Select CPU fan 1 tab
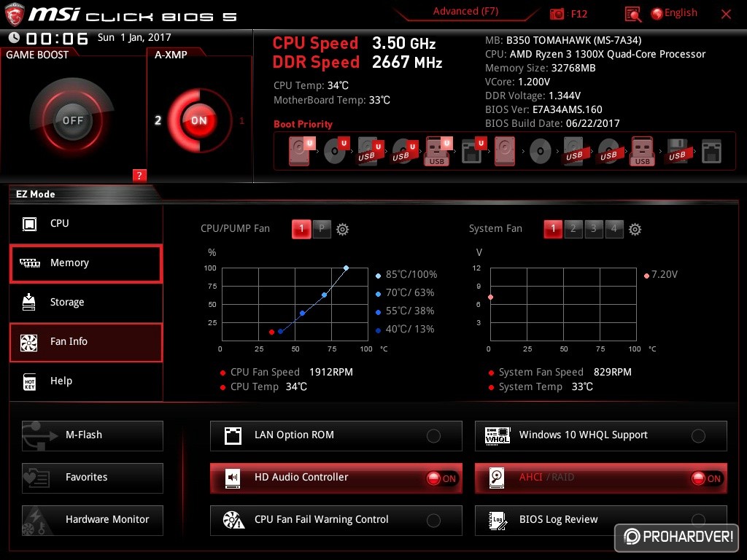The width and height of the screenshot is (747, 560). 301,229
